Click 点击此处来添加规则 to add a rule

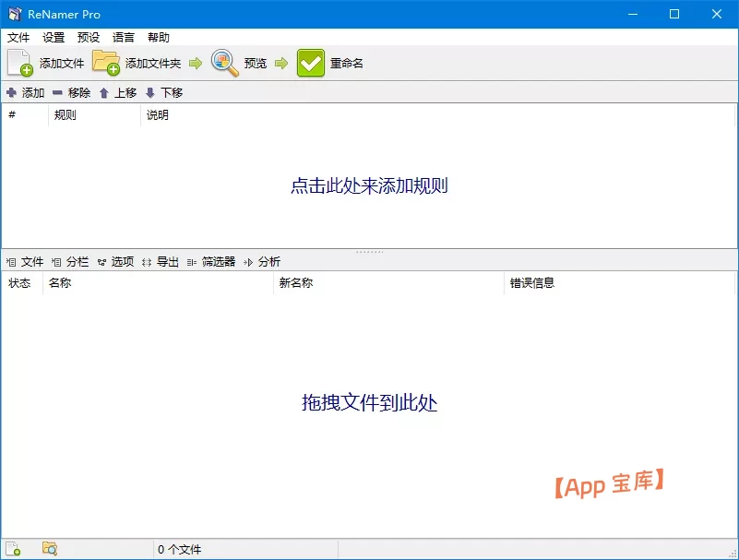click(369, 185)
